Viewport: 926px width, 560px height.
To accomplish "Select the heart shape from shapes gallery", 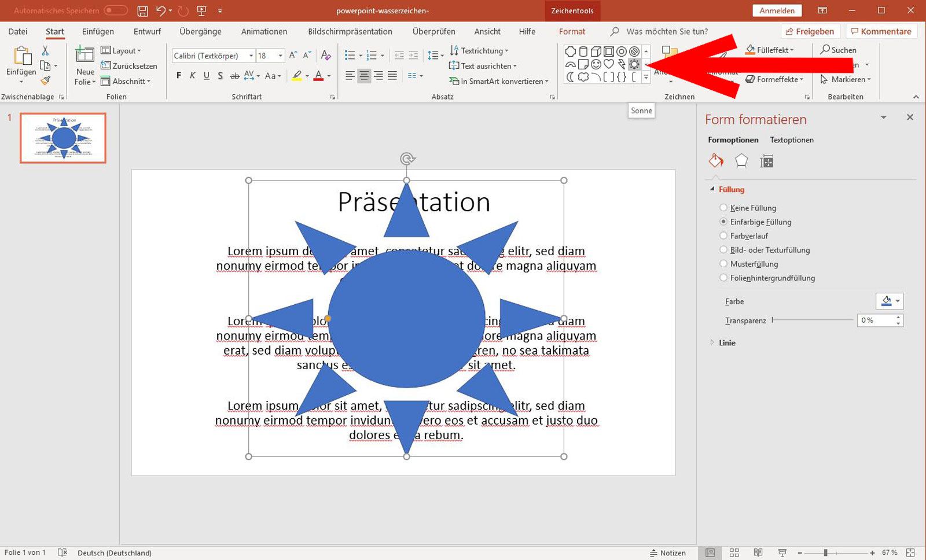I will 609,64.
